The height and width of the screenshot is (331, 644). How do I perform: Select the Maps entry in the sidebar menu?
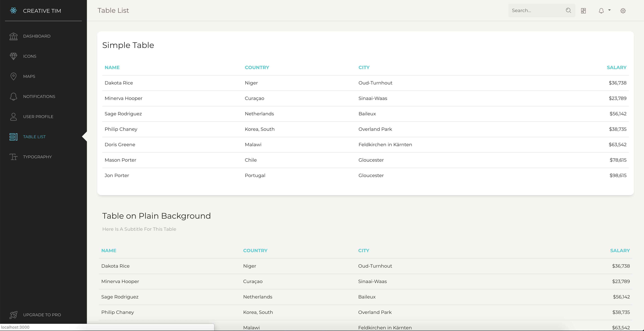(x=29, y=76)
